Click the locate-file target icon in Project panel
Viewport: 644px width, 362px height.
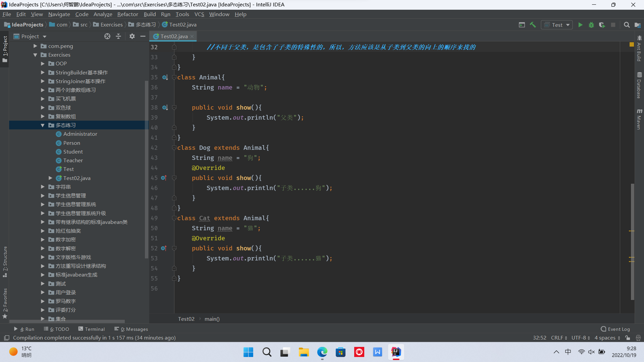pos(107,36)
